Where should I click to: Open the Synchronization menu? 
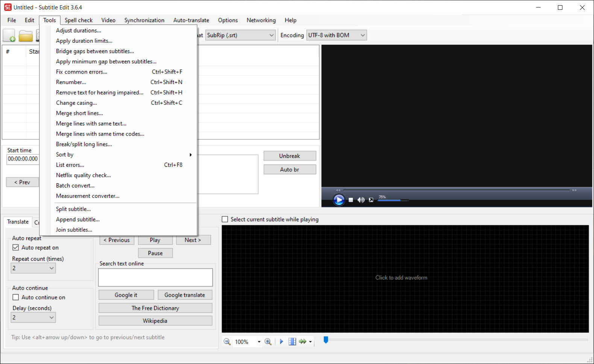click(144, 20)
